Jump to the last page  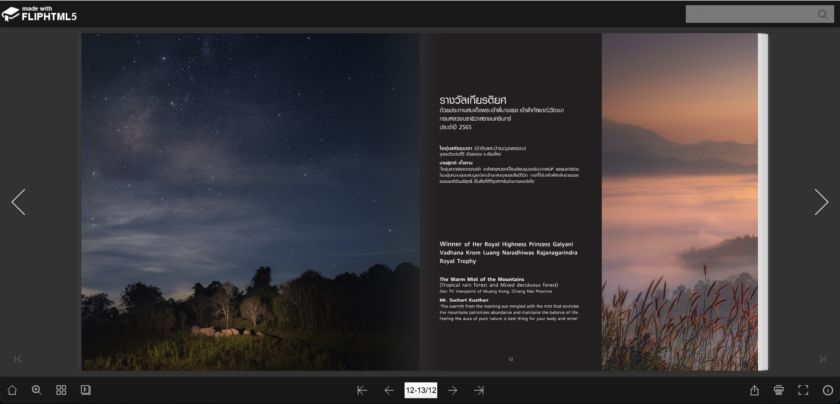coord(479,390)
